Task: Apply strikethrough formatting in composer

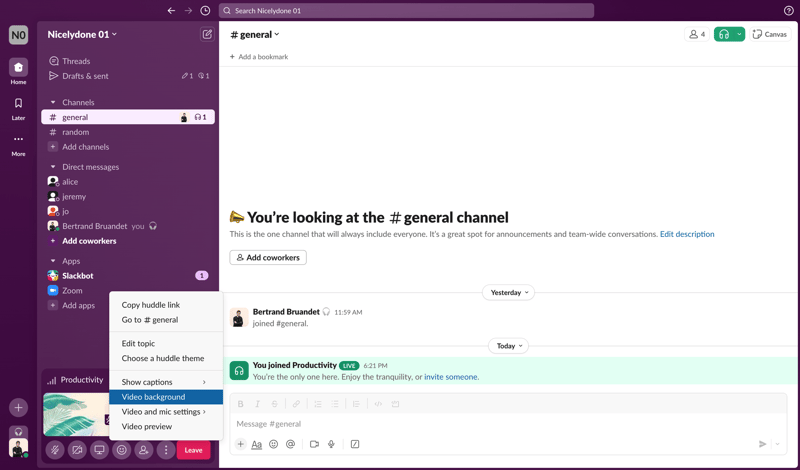Action: [x=274, y=404]
